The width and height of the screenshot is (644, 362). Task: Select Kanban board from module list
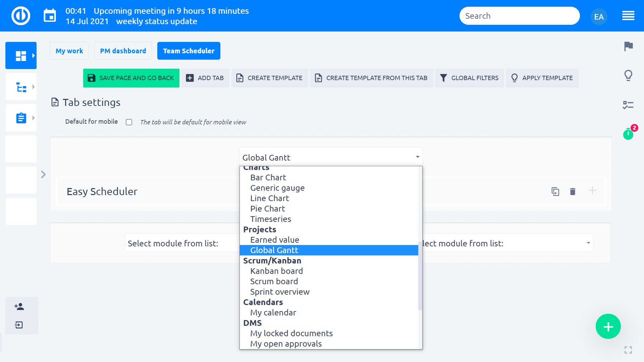pos(276,271)
